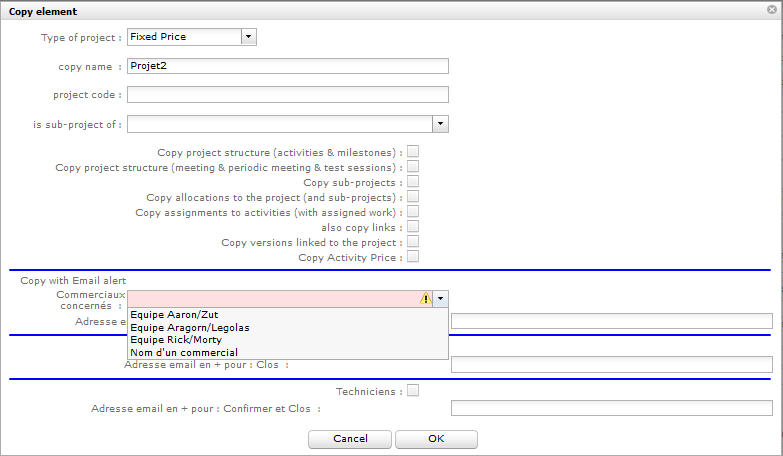783x456 pixels.
Task: Focus the copy name text field
Action: pyautogui.click(x=288, y=66)
